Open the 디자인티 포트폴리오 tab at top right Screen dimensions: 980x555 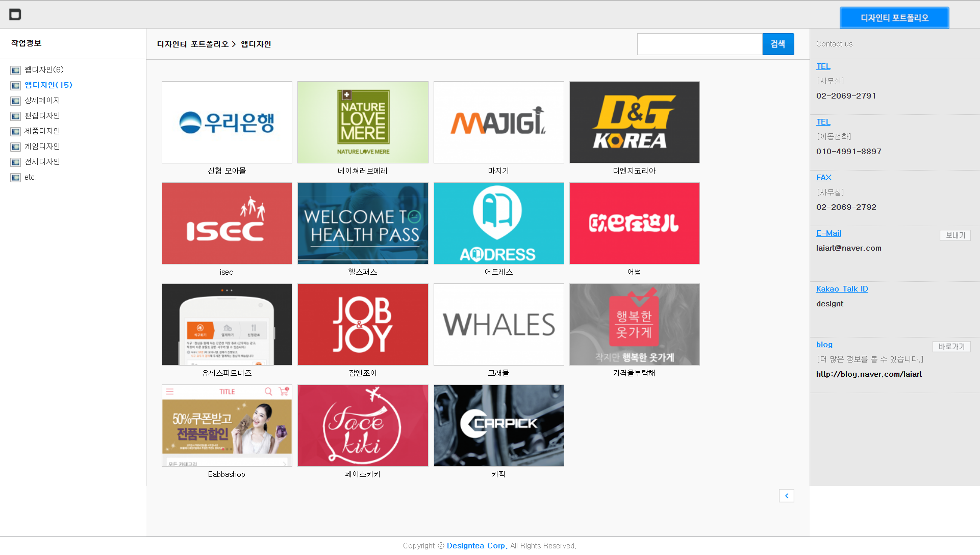click(894, 18)
